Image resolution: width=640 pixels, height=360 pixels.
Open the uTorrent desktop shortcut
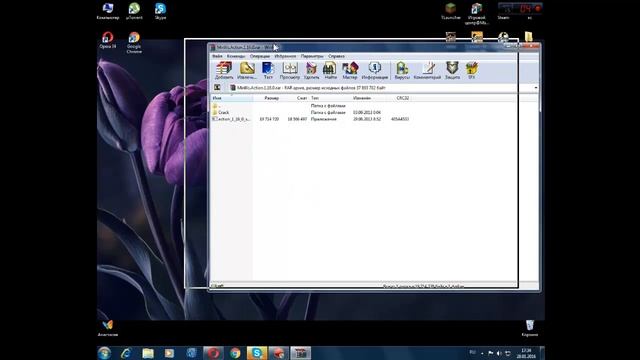(x=134, y=11)
